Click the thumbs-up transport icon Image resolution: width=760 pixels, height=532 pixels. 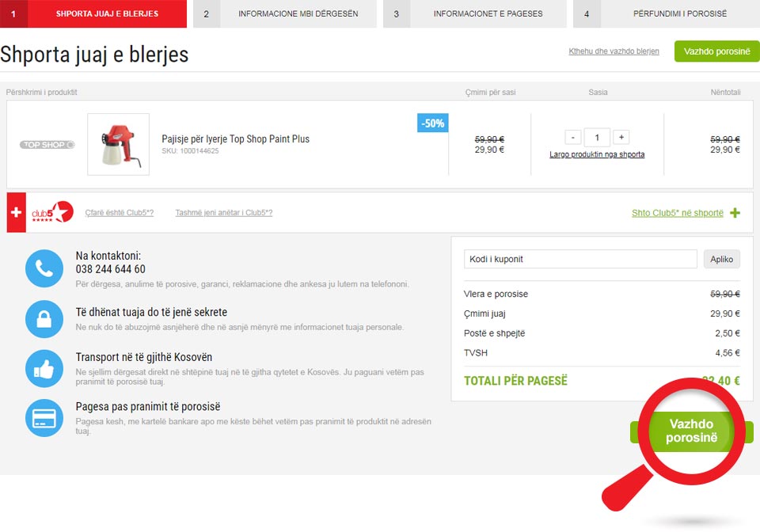pyautogui.click(x=44, y=368)
